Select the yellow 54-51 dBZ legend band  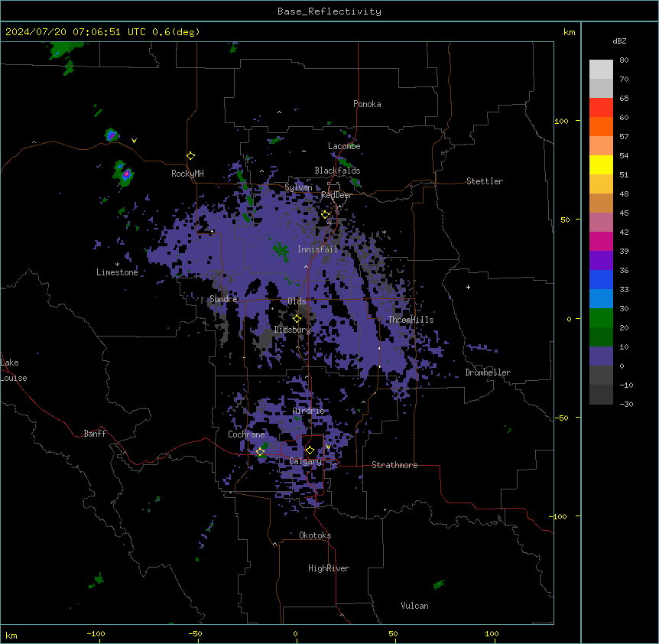click(601, 164)
